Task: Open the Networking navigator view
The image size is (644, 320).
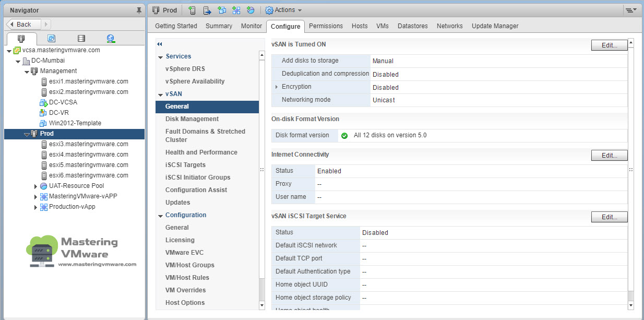Action: [x=111, y=39]
